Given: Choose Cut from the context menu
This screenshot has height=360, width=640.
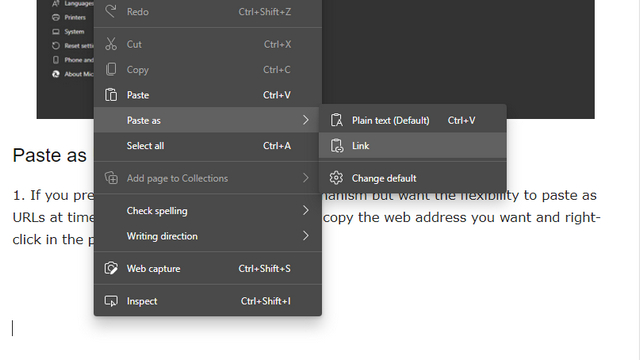Looking at the screenshot, I should (208, 44).
